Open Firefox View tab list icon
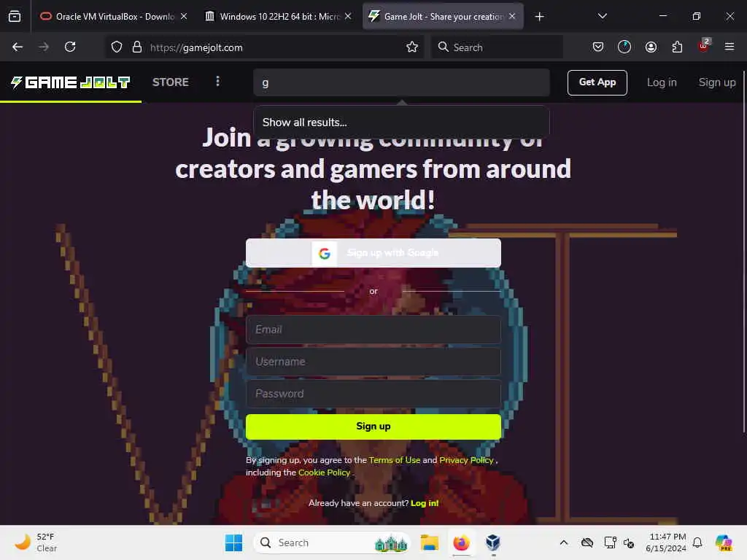This screenshot has width=747, height=560. [15, 16]
